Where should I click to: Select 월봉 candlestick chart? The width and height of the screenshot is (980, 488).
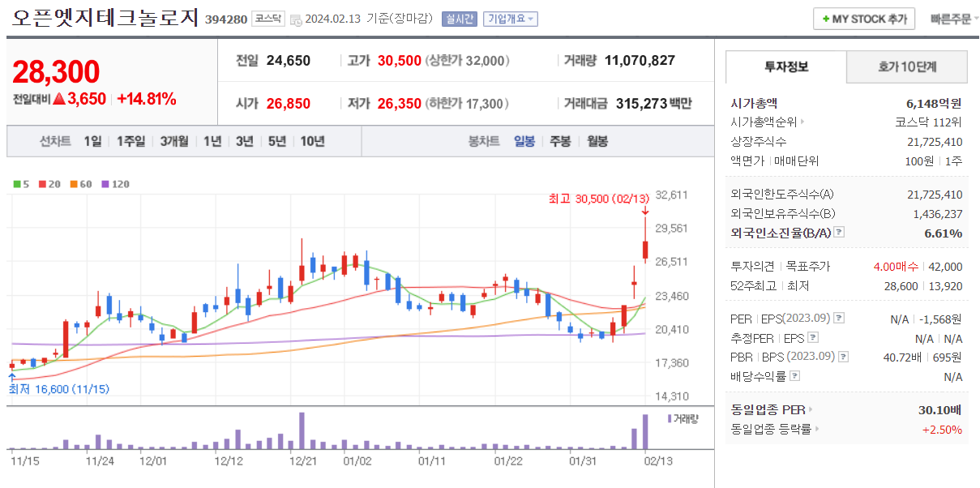pyautogui.click(x=597, y=141)
